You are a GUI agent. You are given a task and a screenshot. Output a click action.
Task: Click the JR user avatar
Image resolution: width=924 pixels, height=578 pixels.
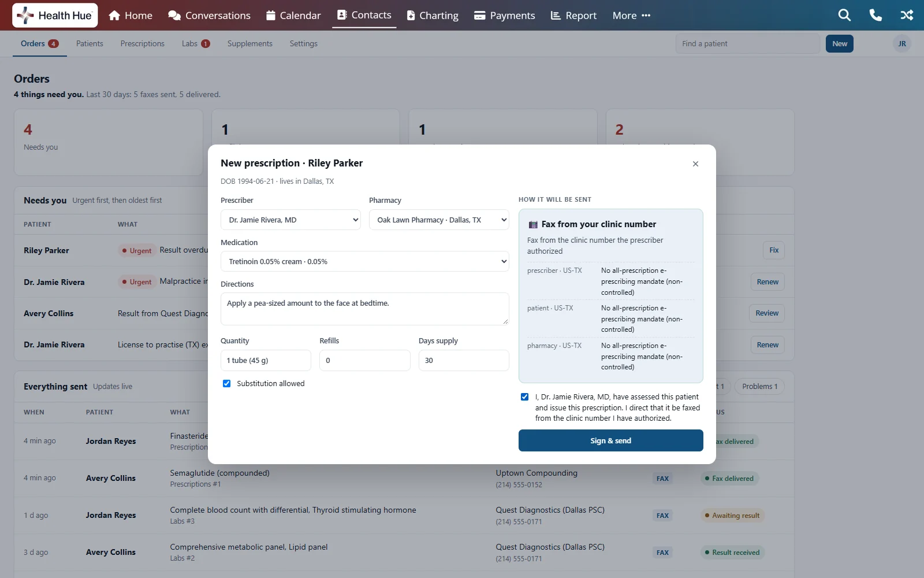[x=901, y=44]
